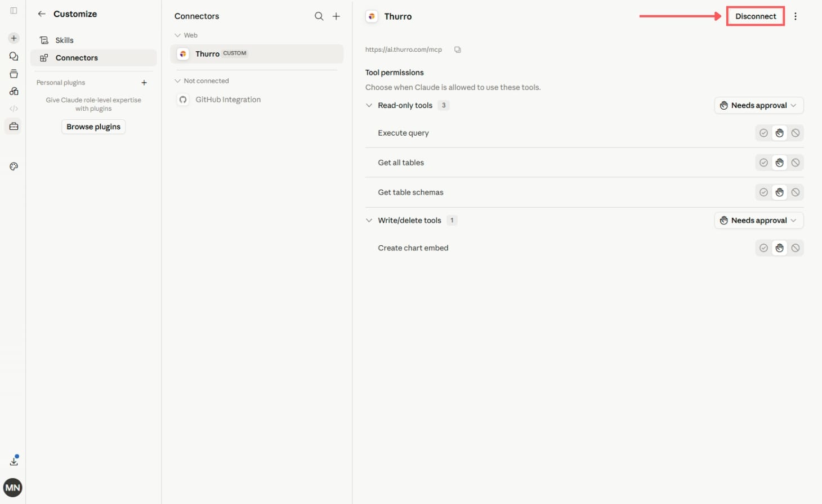The image size is (822, 504).
Task: Click the CUSTOM badge beside Thurro
Action: point(235,53)
